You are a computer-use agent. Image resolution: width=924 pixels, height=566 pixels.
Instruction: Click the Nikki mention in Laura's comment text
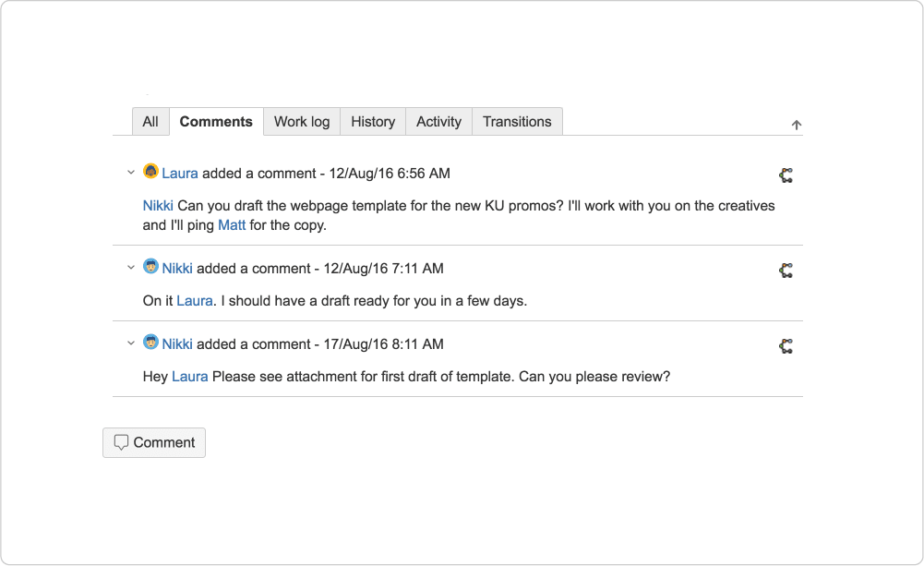[x=158, y=206]
